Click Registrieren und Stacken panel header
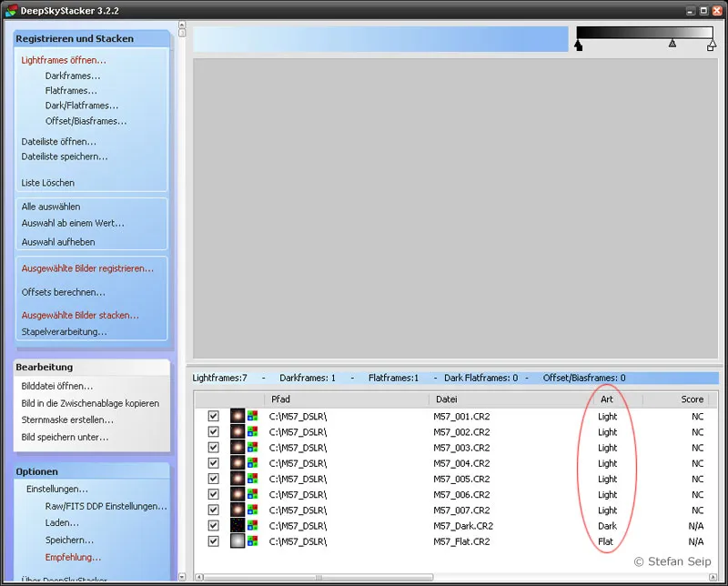This screenshot has height=586, width=728. pos(92,38)
